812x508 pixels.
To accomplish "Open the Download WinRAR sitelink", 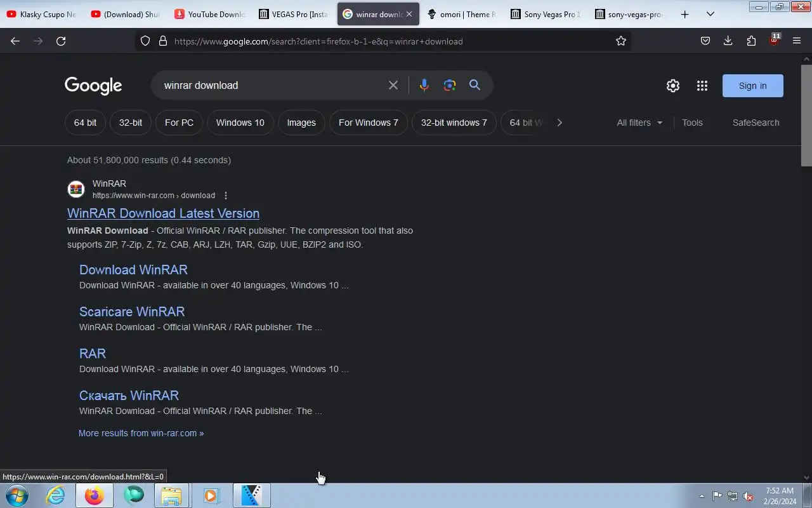I will (x=133, y=270).
